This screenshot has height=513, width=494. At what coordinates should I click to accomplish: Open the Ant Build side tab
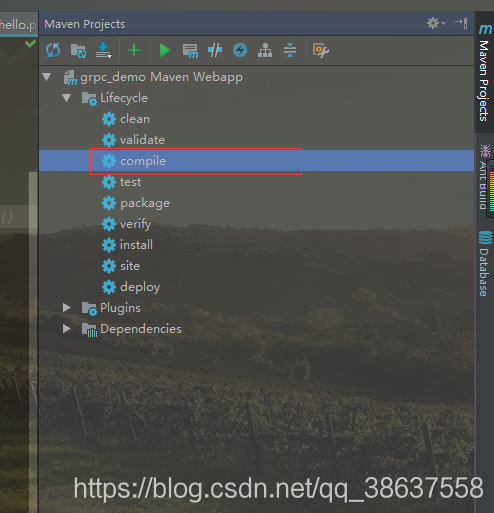click(483, 177)
